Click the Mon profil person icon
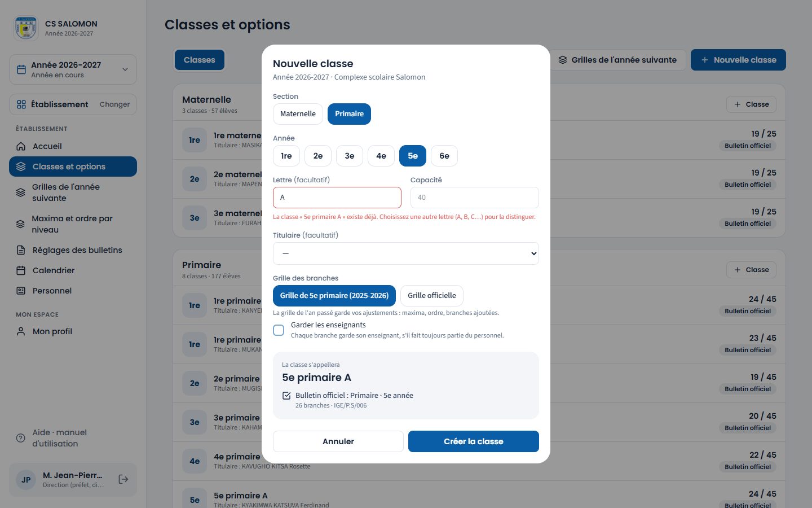 click(x=21, y=331)
